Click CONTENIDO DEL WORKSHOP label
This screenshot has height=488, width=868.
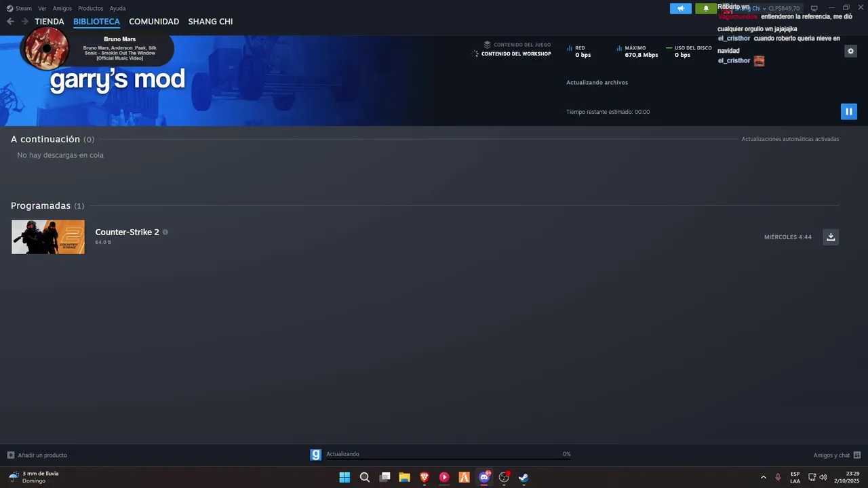point(516,54)
